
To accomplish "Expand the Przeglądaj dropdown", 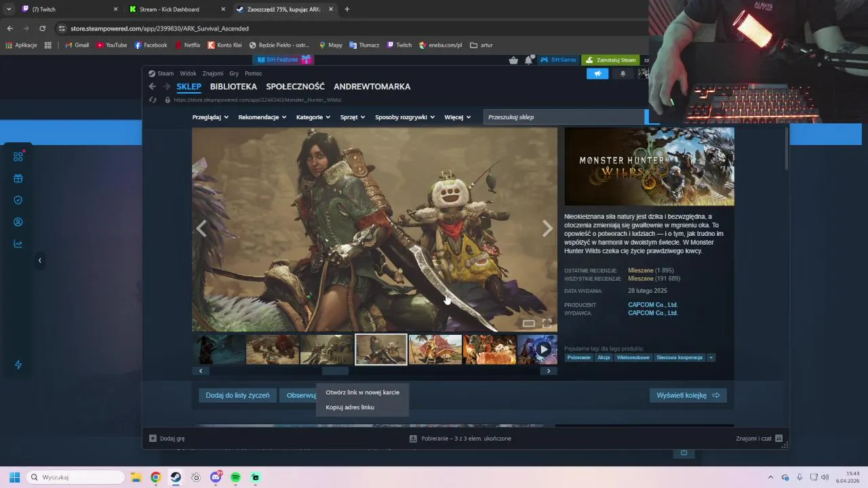I will (210, 117).
